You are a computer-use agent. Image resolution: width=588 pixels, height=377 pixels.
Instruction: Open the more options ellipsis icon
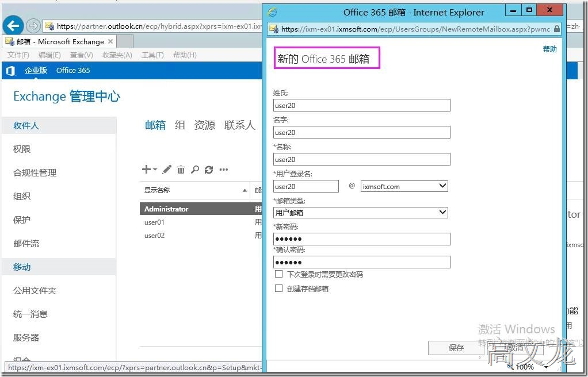224,170
